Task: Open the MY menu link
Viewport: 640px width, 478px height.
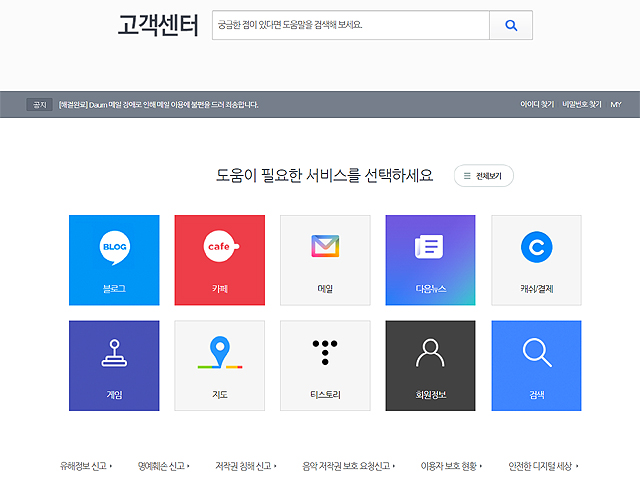Action: [x=616, y=104]
